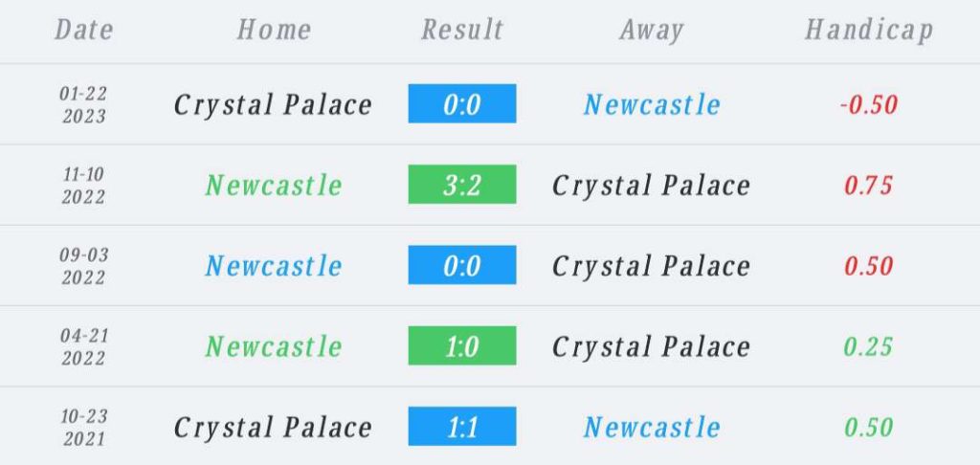Click the 10-23 2021 match date
The height and width of the screenshot is (465, 980).
84,427
